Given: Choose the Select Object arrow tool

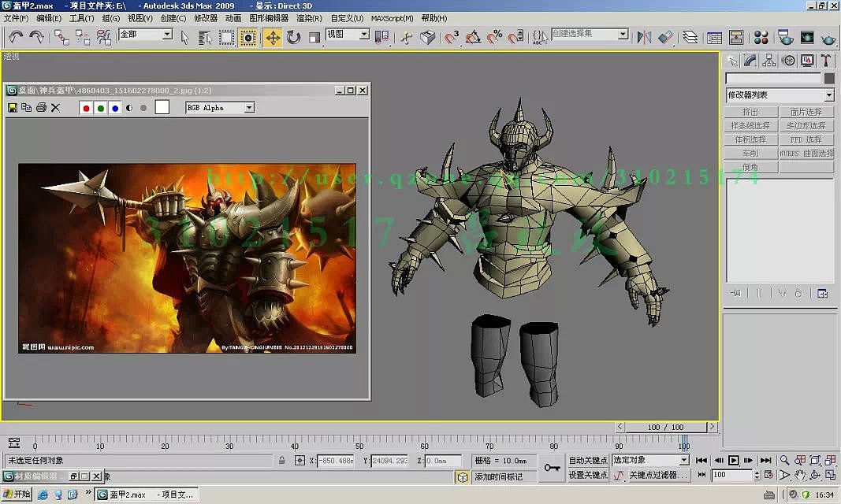Looking at the screenshot, I should point(185,38).
